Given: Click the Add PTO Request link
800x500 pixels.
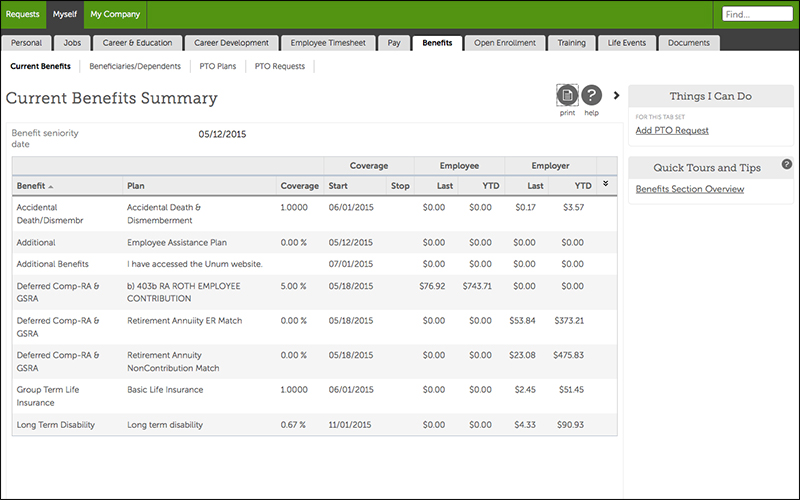Looking at the screenshot, I should [x=672, y=131].
